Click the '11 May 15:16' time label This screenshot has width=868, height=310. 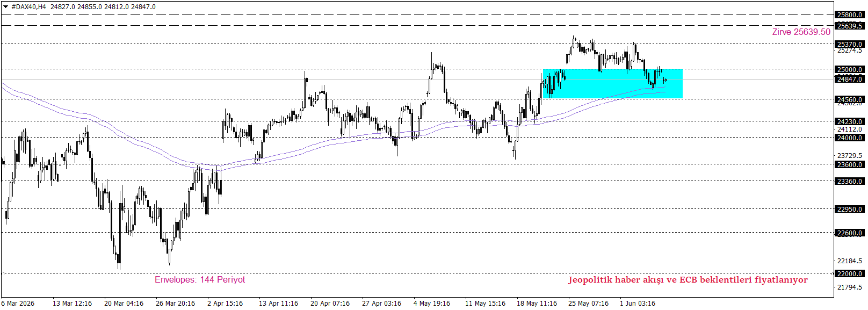485,304
